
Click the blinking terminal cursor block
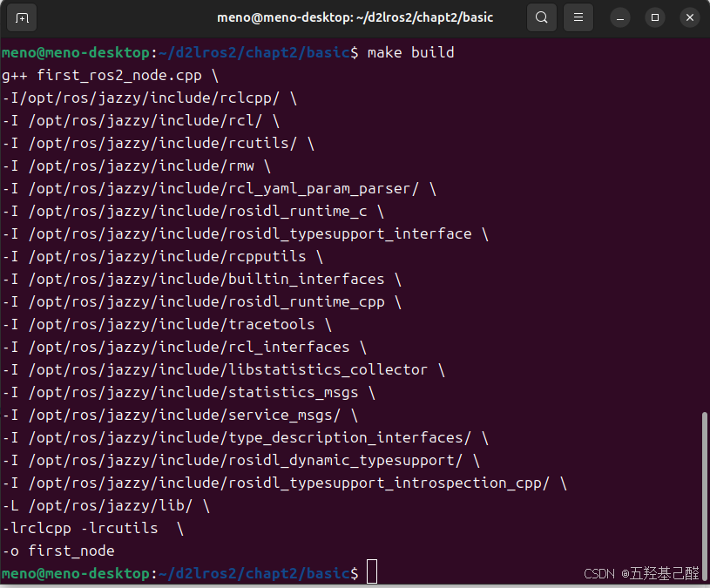pyautogui.click(x=372, y=571)
